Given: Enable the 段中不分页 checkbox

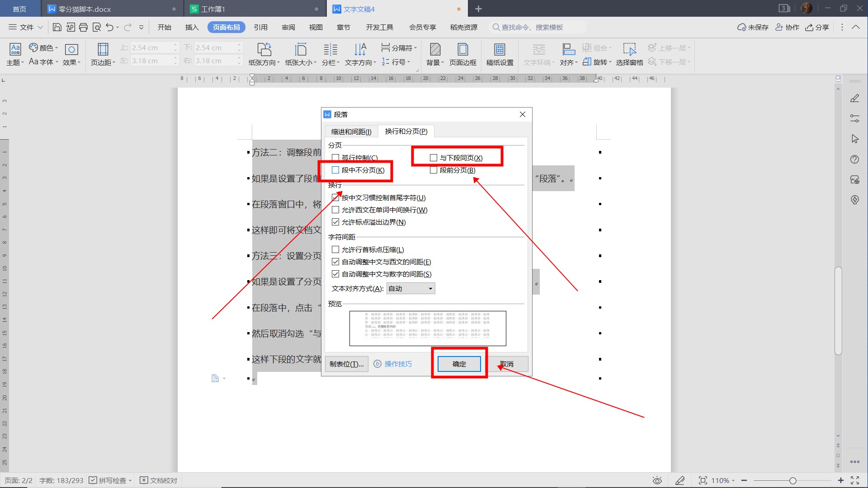Looking at the screenshot, I should pos(335,170).
